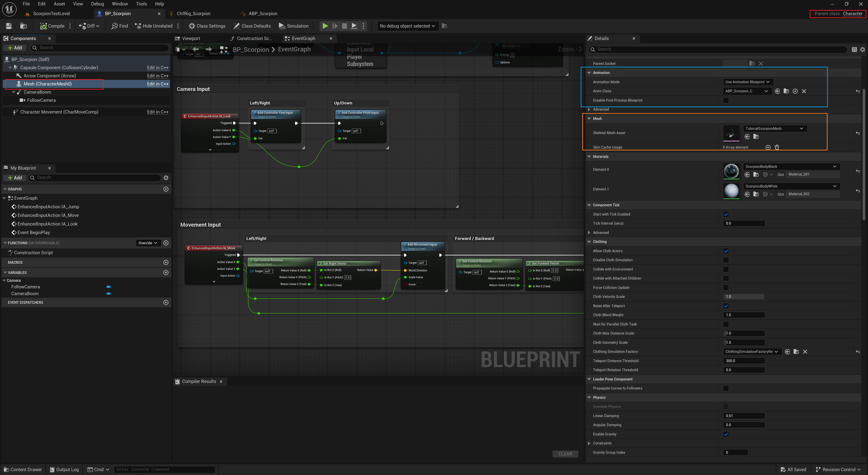
Task: Add new variable with plus icon
Action: tap(166, 272)
